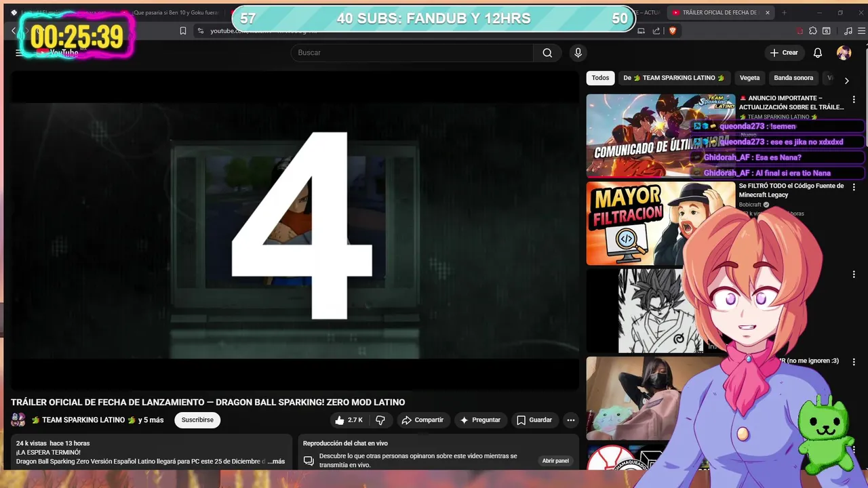Screen dimensions: 868x488
Task: Open TEAM SPARKING LATINO channel avatar
Action: pos(18,420)
